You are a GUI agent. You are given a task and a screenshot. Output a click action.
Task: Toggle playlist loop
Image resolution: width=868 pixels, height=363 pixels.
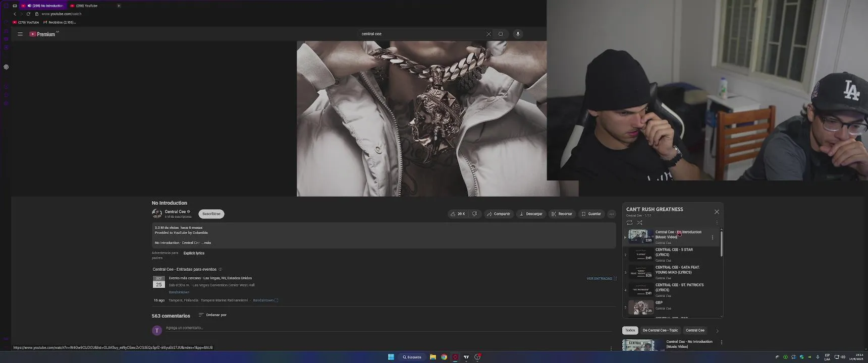(629, 222)
